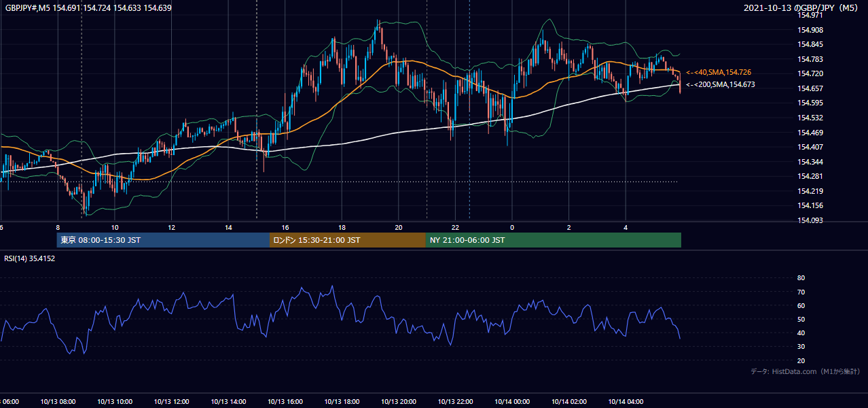Click hour label 8 under the price chart
This screenshot has width=868, height=408.
pos(58,227)
